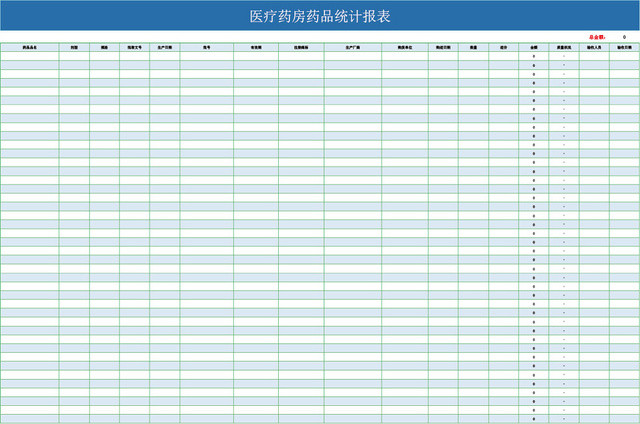Select the 购进日期 column header

[x=443, y=47]
